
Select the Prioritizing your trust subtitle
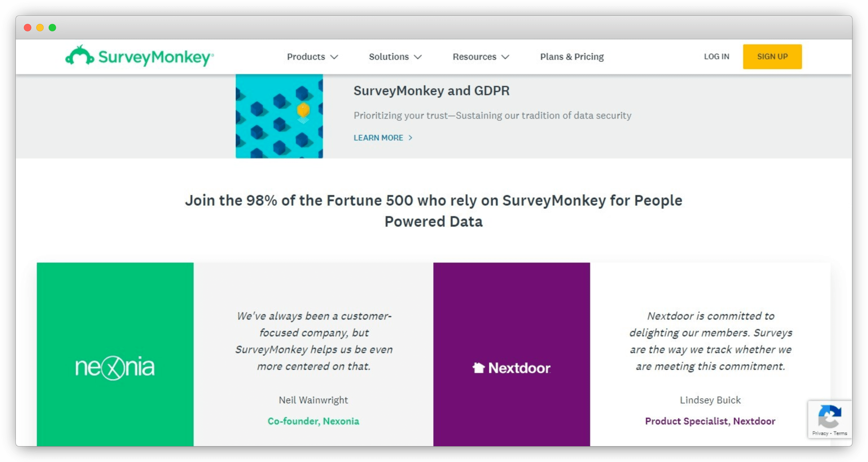(492, 115)
